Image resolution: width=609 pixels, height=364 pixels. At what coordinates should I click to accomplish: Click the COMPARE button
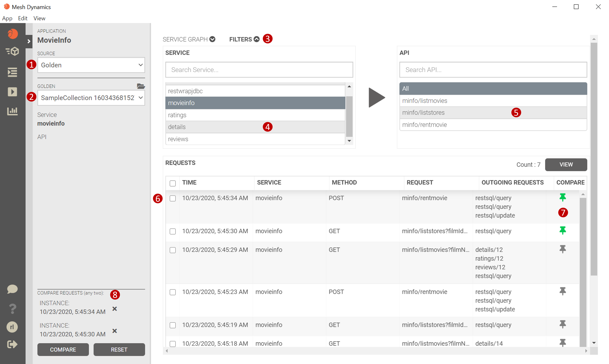(63, 349)
